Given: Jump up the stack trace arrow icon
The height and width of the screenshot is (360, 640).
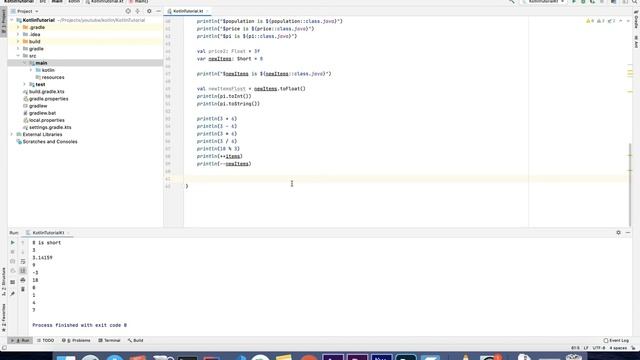Looking at the screenshot, I should pyautogui.click(x=23, y=242).
